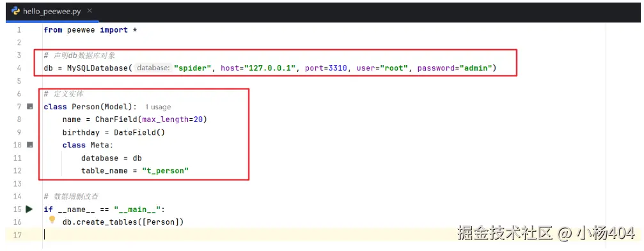Click the '# 数据增删改查' comment

pos(71,197)
